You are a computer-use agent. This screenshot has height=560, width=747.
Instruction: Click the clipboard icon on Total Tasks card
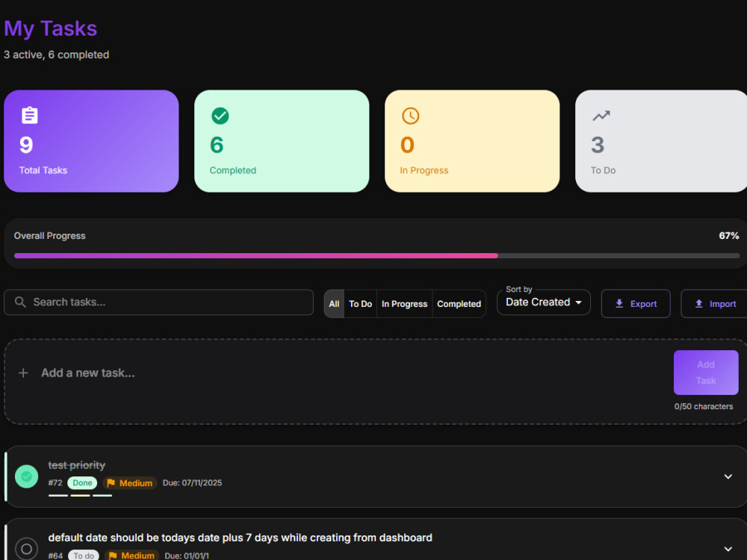[x=30, y=115]
